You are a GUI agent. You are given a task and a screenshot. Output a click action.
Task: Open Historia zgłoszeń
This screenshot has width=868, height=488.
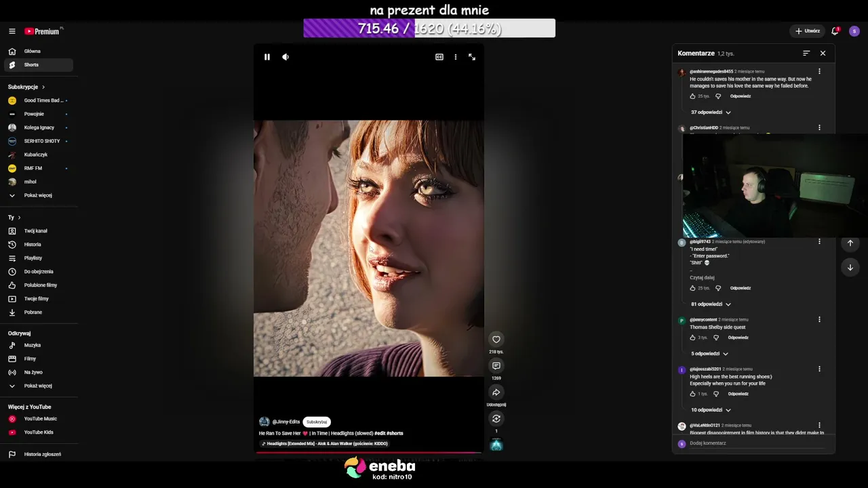39,454
